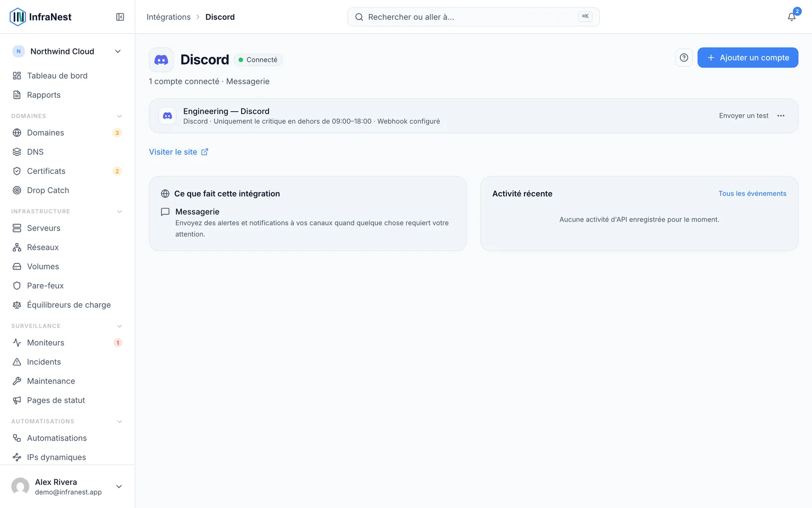The height and width of the screenshot is (508, 812).
Task: Collapse the sidebar panel icon
Action: click(x=120, y=17)
